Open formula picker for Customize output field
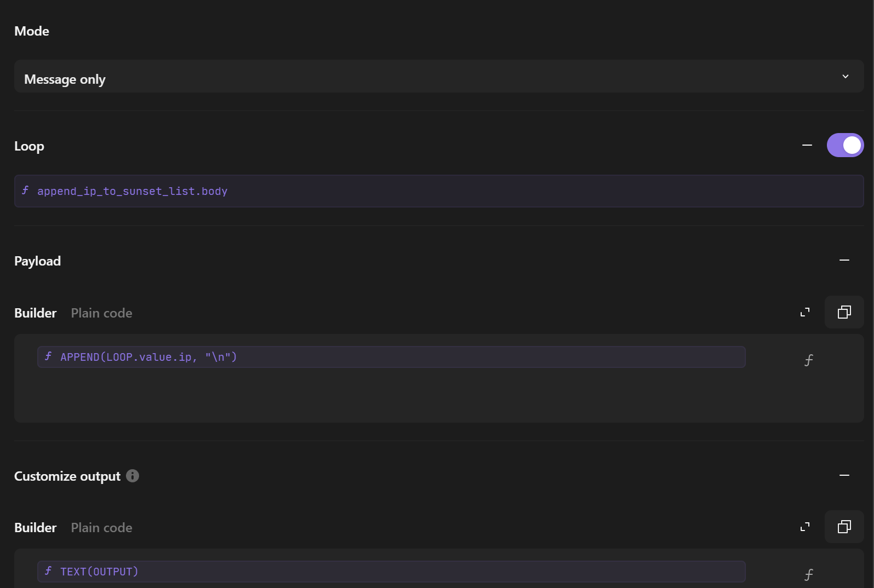Image resolution: width=874 pixels, height=588 pixels. [808, 575]
